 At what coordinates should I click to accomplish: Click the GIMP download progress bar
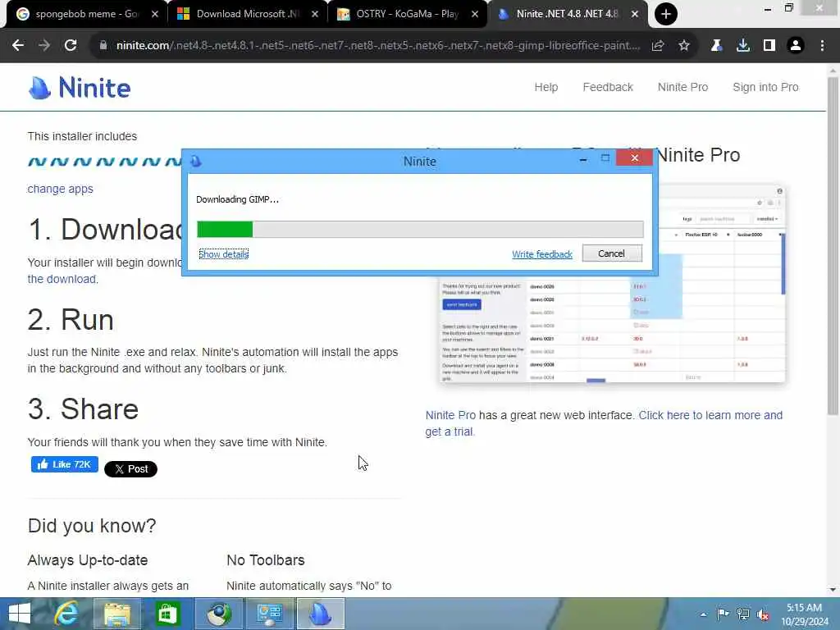pos(420,230)
